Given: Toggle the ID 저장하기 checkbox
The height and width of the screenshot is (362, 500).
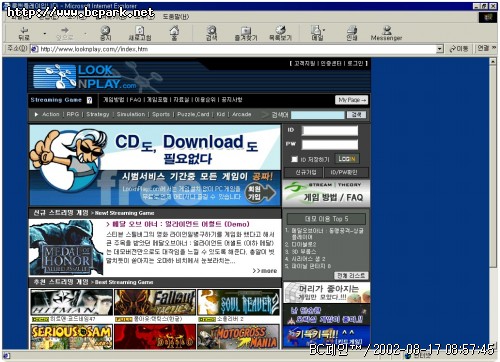Looking at the screenshot, I should click(294, 159).
